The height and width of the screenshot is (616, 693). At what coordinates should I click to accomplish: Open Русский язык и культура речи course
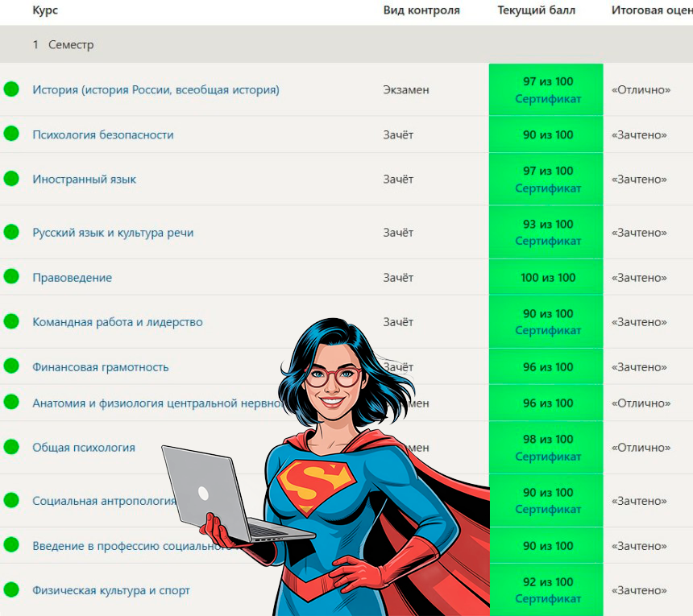[x=113, y=233]
